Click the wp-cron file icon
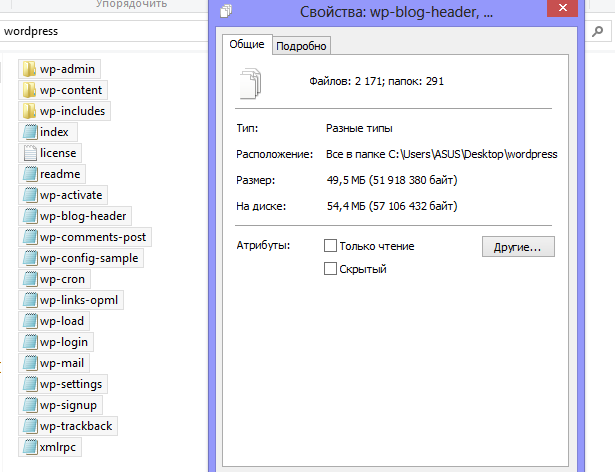This screenshot has height=472, width=615. click(30, 279)
